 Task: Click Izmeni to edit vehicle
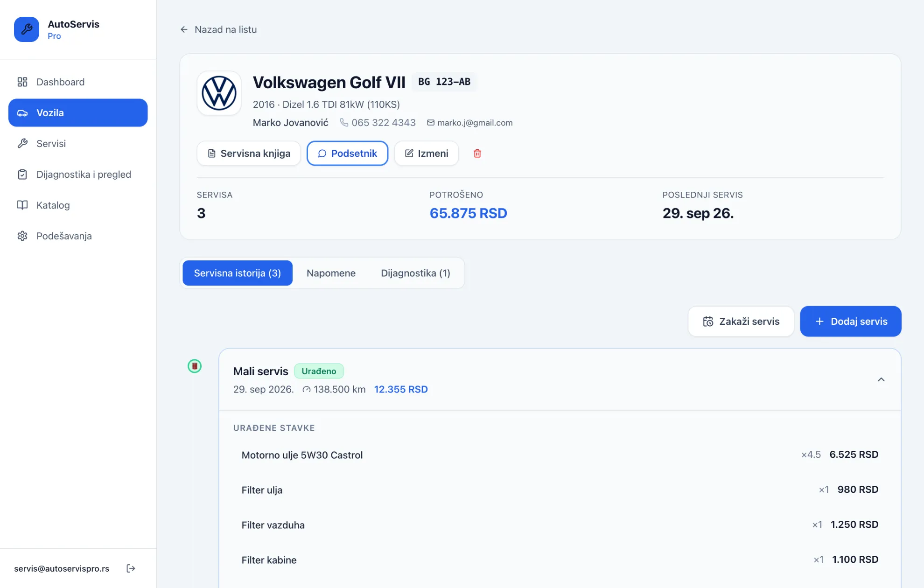tap(427, 153)
